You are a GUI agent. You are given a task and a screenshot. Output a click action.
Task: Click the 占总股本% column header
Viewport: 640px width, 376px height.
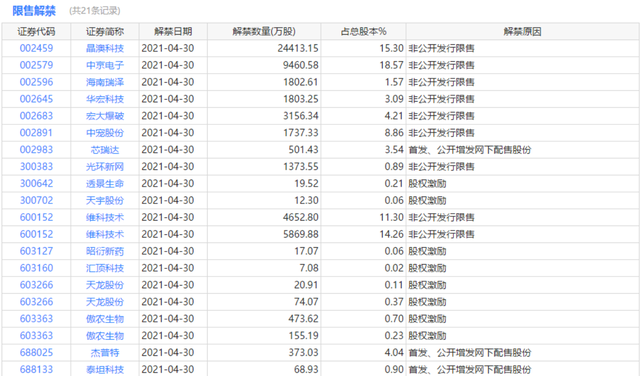[x=363, y=31]
